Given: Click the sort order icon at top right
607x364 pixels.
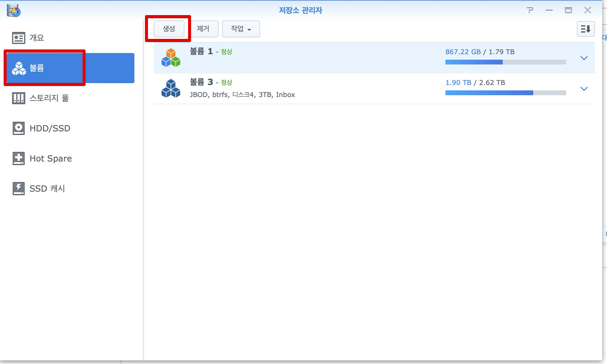Looking at the screenshot, I should point(585,29).
